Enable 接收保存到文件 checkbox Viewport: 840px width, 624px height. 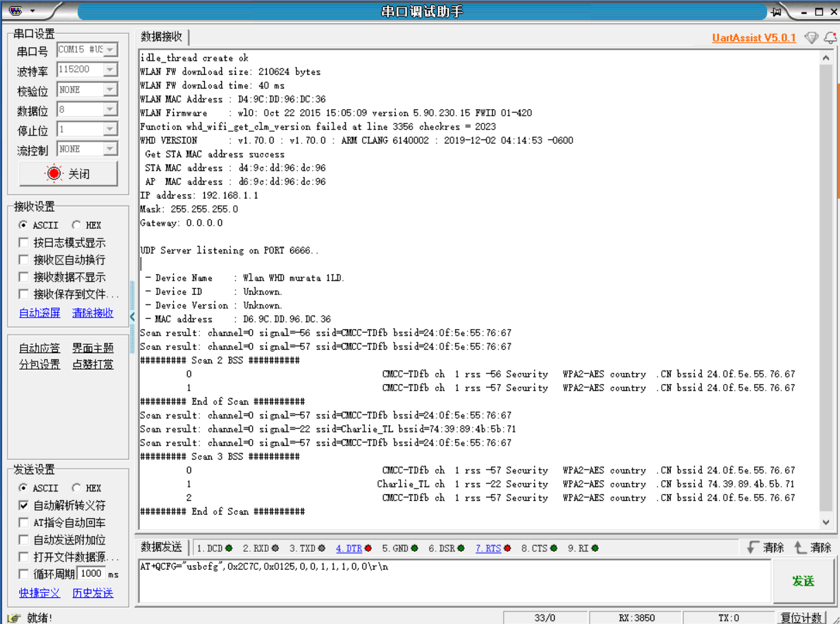(23, 294)
